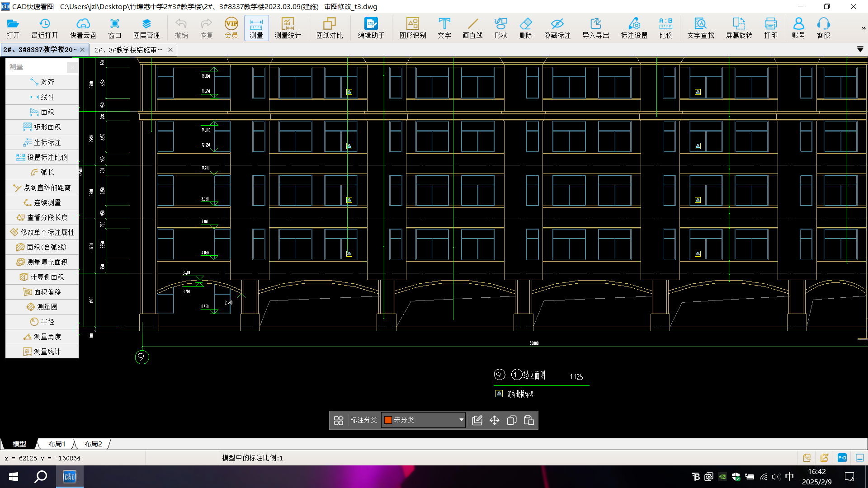
Task: Open the VIP 会员 membership
Action: coord(231,28)
